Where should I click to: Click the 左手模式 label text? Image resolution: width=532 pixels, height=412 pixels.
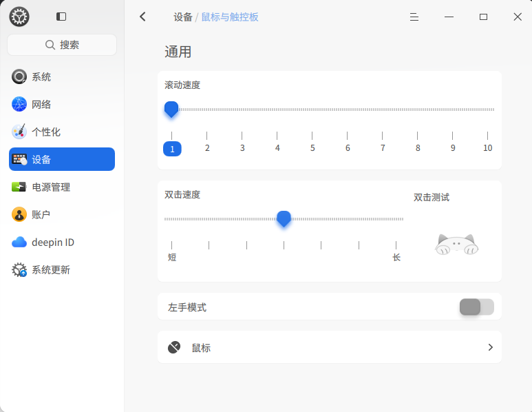[x=187, y=307]
